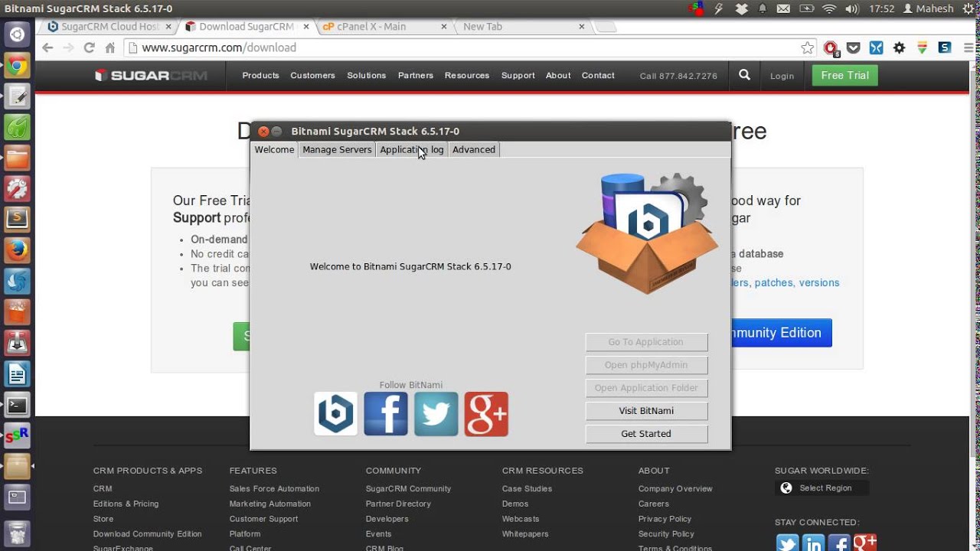
Task: Open the Pocket extension icon
Action: click(854, 47)
